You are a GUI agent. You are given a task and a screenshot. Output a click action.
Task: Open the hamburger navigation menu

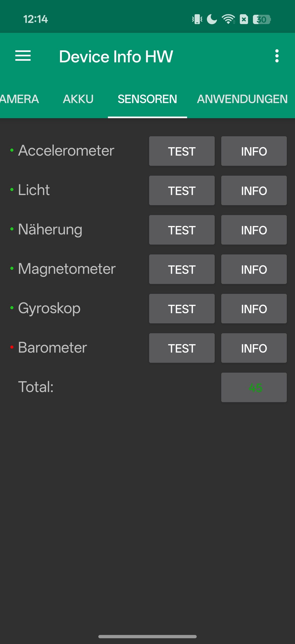[23, 56]
